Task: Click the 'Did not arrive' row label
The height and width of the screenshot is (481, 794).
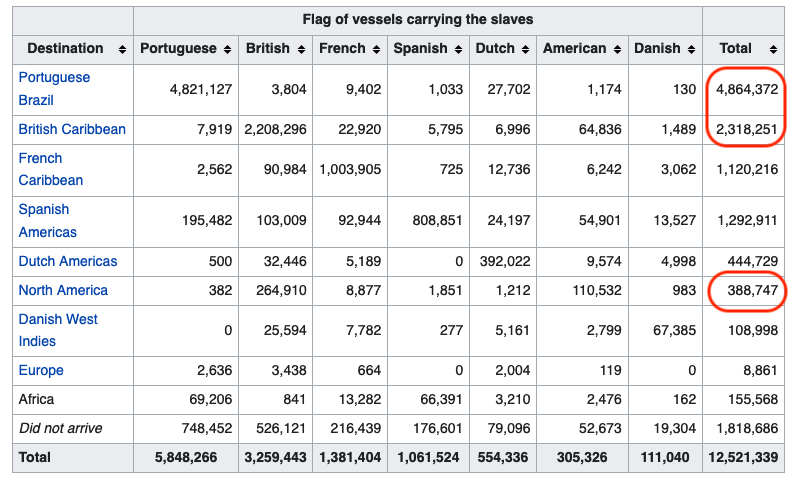Action: [x=60, y=428]
